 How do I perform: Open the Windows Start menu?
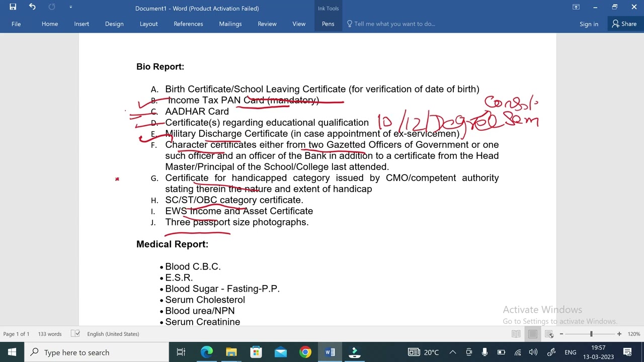coord(12,352)
